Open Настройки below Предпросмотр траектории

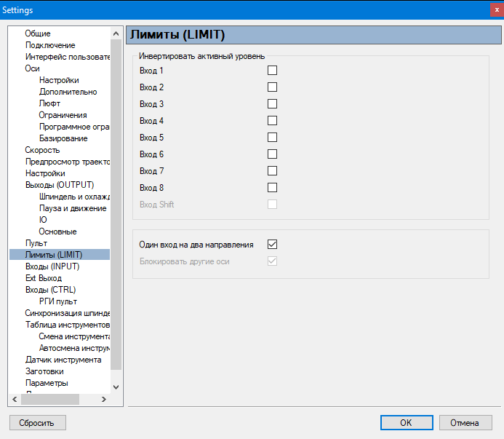pyautogui.click(x=45, y=173)
